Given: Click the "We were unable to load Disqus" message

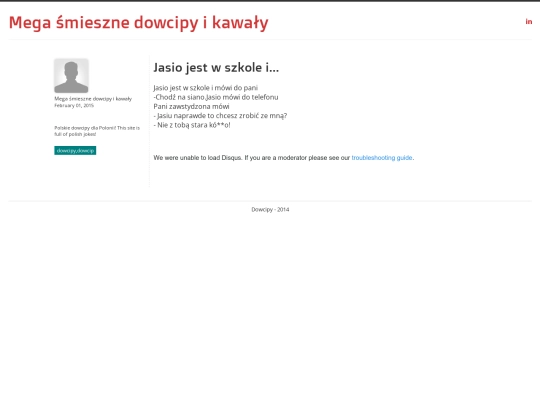Looking at the screenshot, I should (x=284, y=158).
